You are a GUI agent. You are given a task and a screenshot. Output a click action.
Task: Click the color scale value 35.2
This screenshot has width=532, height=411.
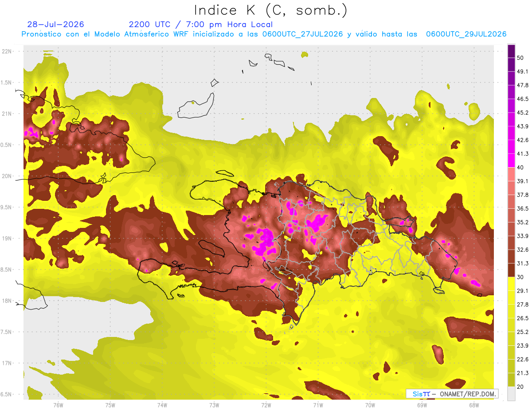(x=522, y=222)
